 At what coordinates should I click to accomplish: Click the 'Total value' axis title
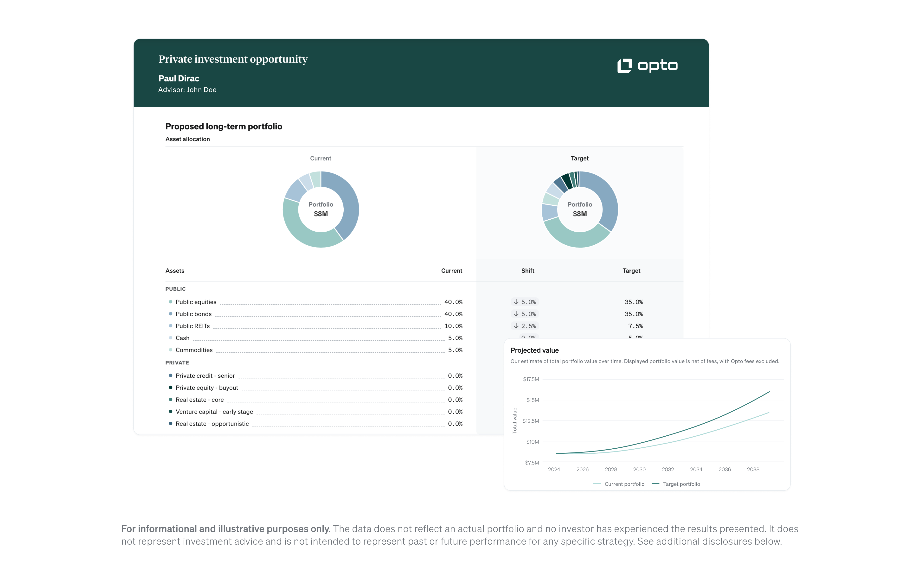coord(515,420)
